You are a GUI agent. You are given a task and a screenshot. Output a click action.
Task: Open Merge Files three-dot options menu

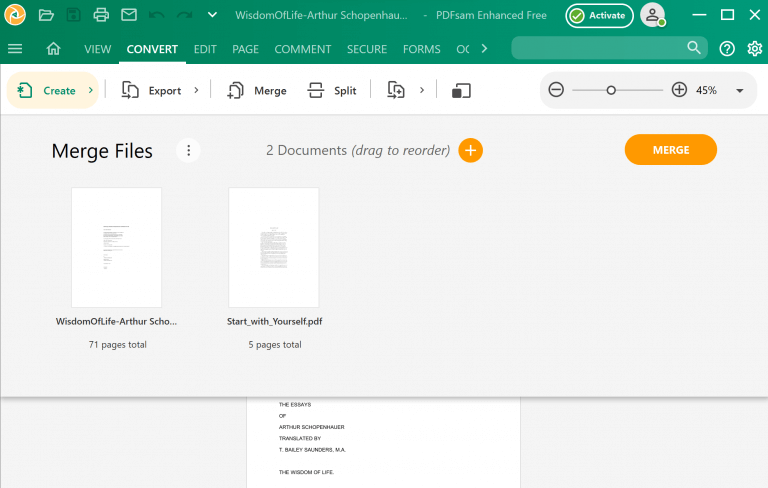point(189,150)
